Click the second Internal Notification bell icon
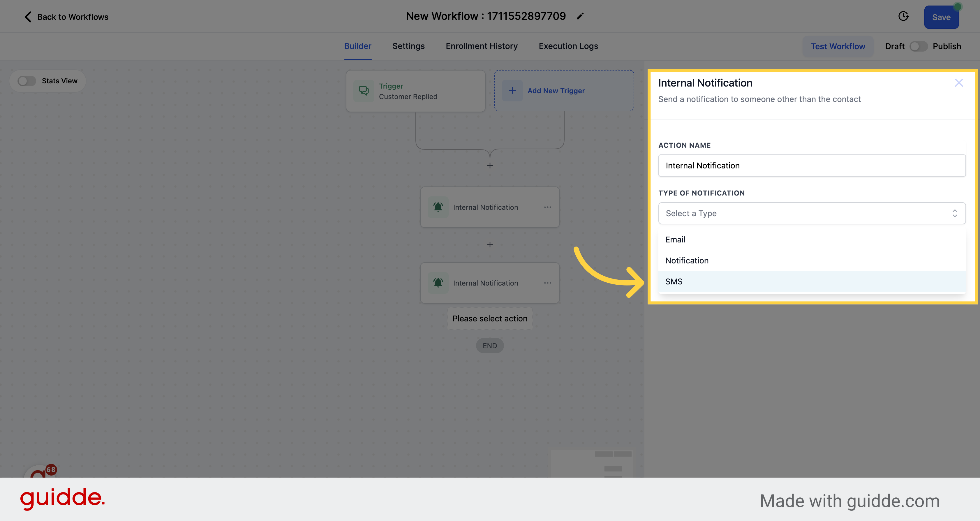The height and width of the screenshot is (521, 980). click(438, 283)
